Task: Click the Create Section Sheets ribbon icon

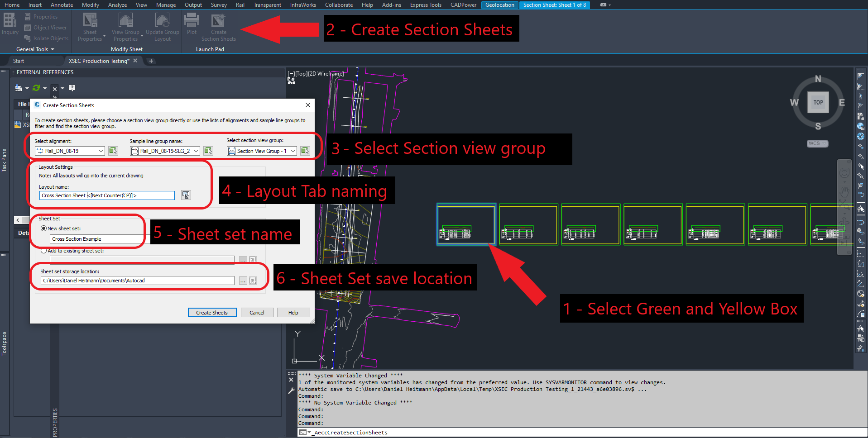Action: tap(218, 21)
